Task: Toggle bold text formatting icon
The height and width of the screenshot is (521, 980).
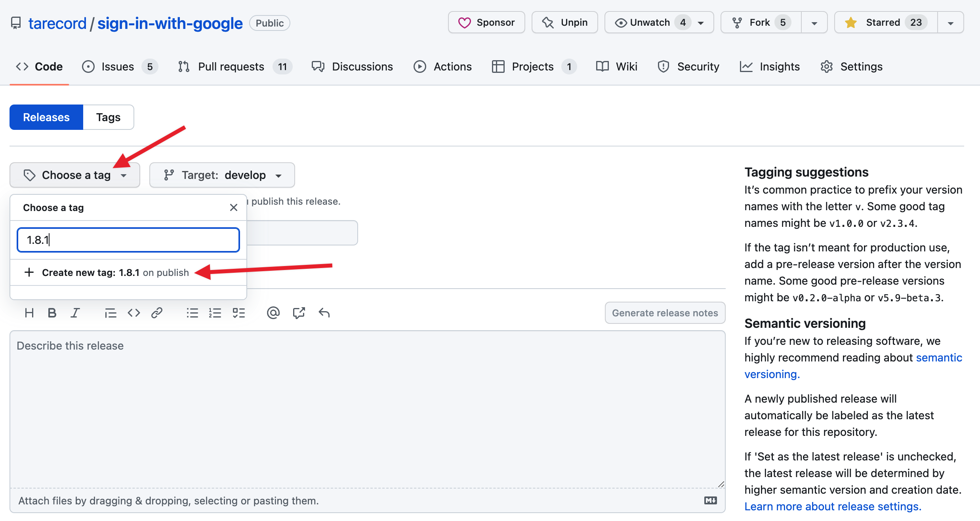Action: click(52, 313)
